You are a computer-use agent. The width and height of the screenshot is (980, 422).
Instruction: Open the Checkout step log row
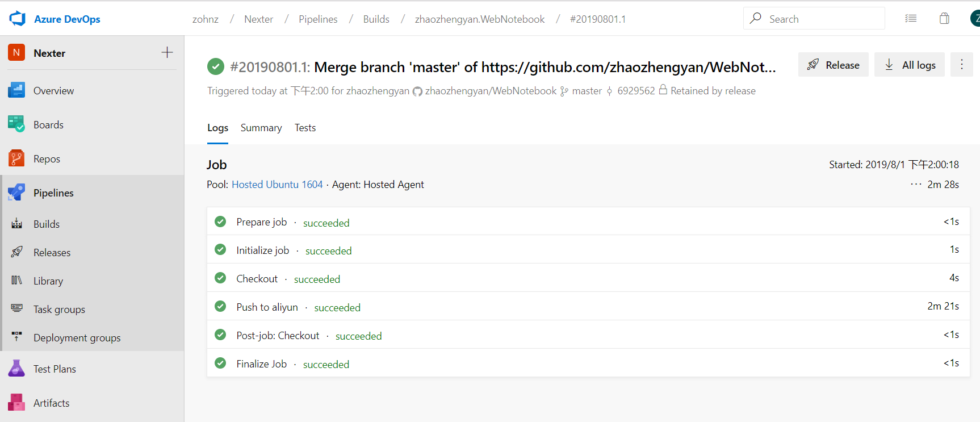[588, 278]
